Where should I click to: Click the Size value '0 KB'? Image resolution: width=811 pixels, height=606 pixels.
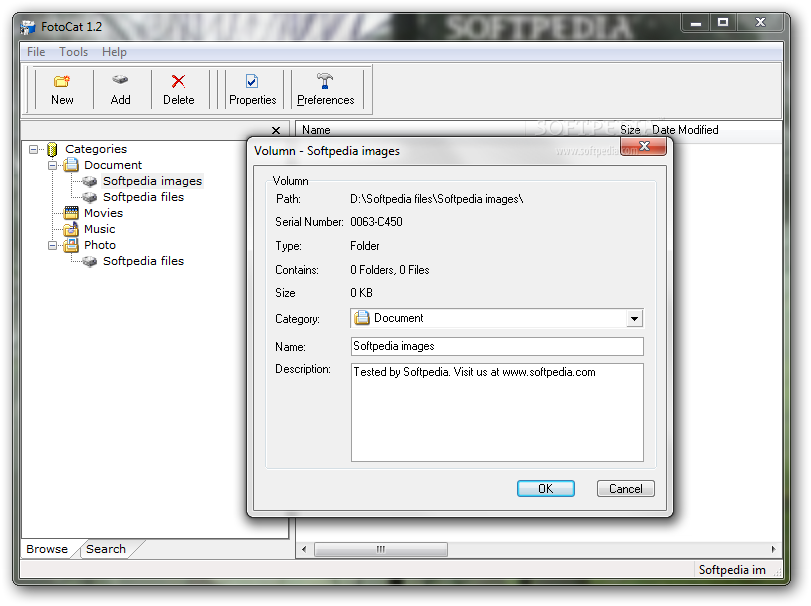361,293
